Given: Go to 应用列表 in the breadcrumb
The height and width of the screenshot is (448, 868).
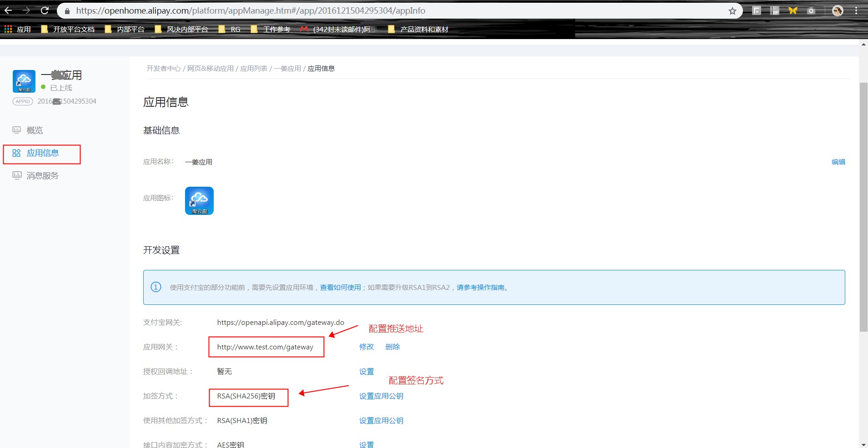Looking at the screenshot, I should [254, 69].
